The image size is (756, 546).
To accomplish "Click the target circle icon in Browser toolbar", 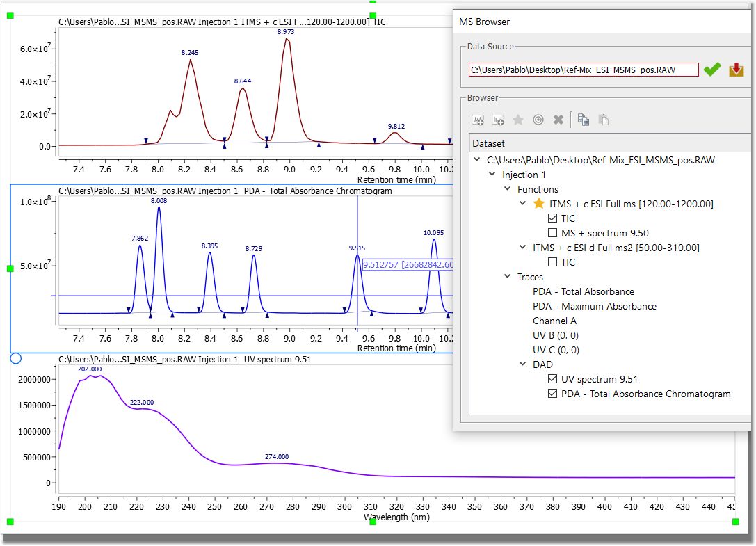I will (x=538, y=120).
